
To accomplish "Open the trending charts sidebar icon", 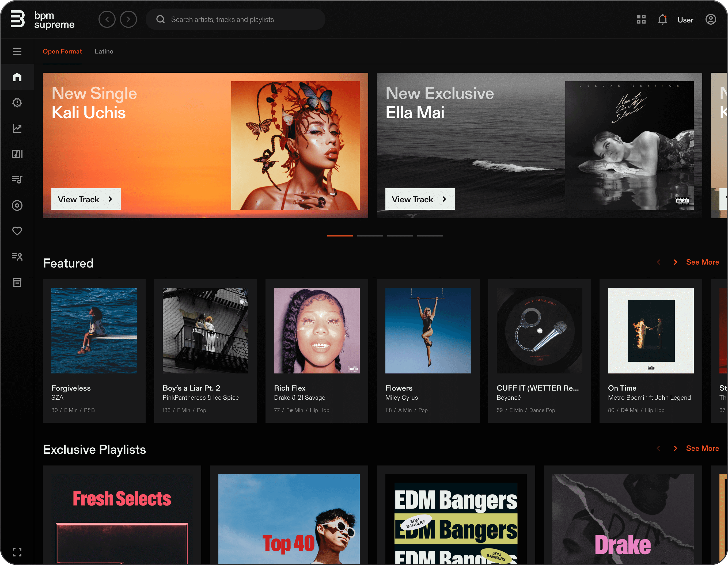I will point(17,128).
